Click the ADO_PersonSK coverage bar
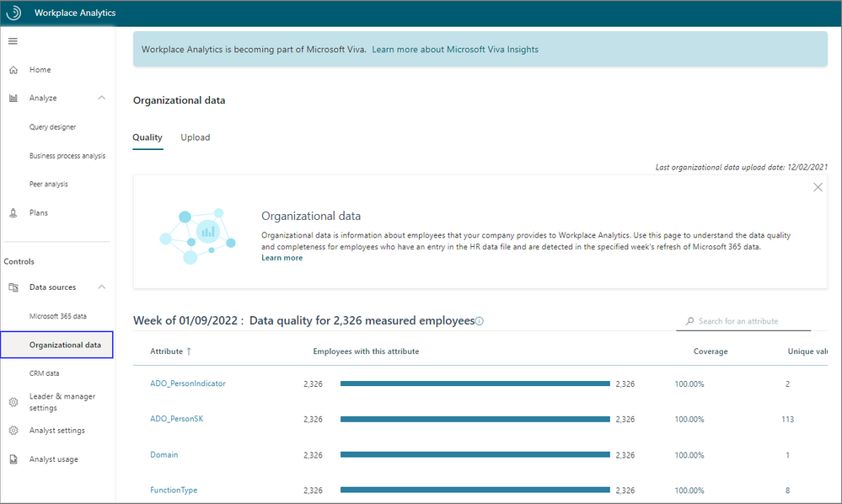Screen dimensions: 842x504 click(475, 419)
